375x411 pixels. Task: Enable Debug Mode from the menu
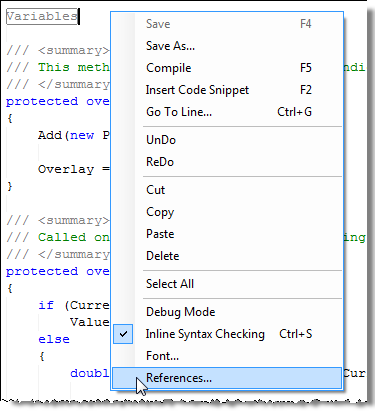pyautogui.click(x=227, y=312)
